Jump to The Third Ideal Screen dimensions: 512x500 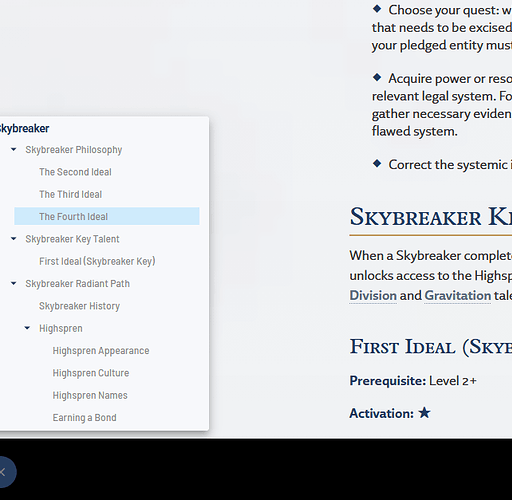click(70, 194)
